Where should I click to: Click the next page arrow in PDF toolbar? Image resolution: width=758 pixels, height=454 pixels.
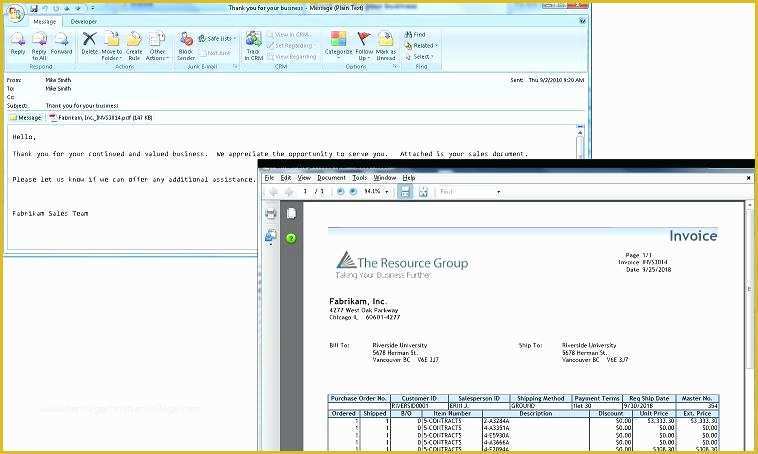pos(289,192)
